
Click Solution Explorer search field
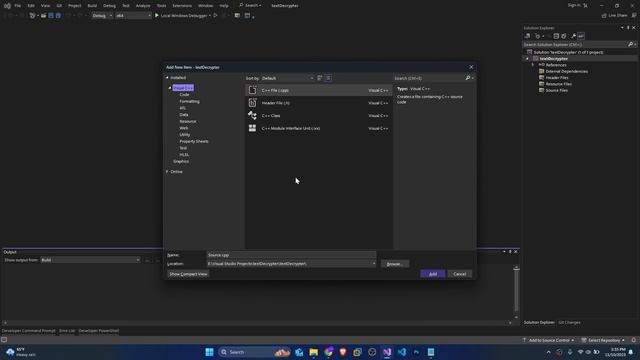pyautogui.click(x=576, y=44)
